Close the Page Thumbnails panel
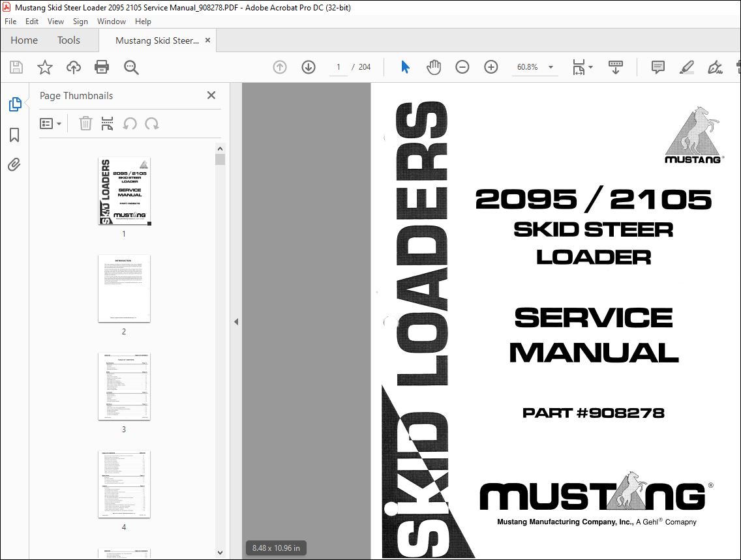Viewport: 741px width, 560px height. tap(211, 95)
